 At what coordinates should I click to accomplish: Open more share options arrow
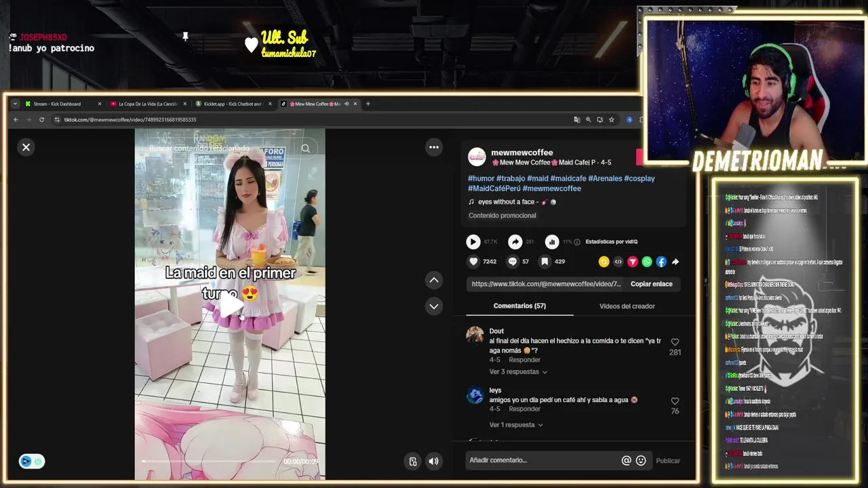pos(675,262)
